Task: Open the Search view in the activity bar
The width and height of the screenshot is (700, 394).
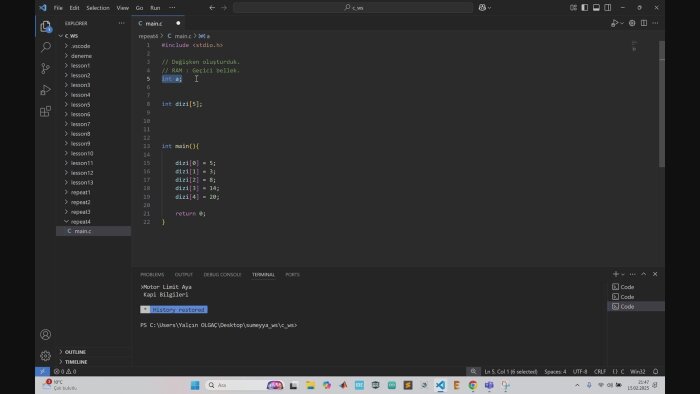Action: (46, 47)
